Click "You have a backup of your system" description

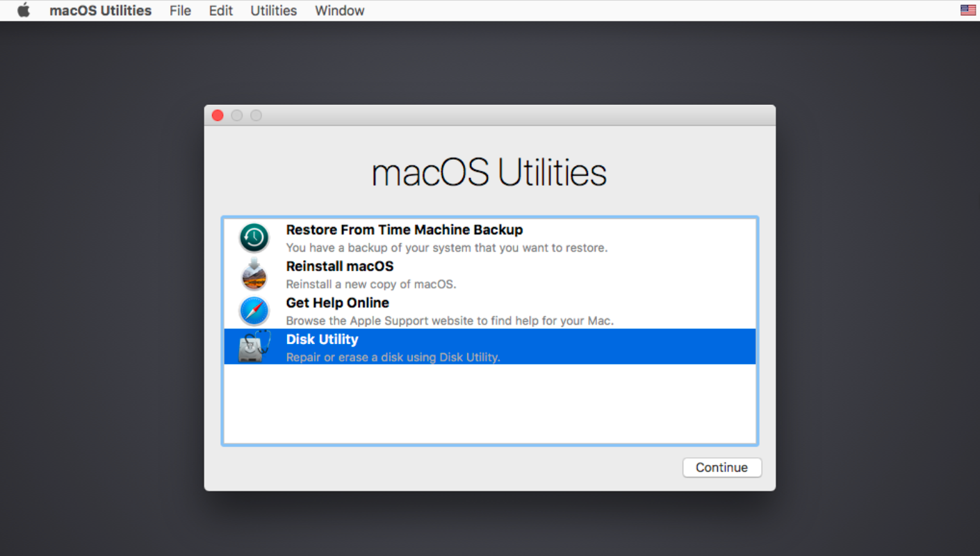(x=447, y=247)
